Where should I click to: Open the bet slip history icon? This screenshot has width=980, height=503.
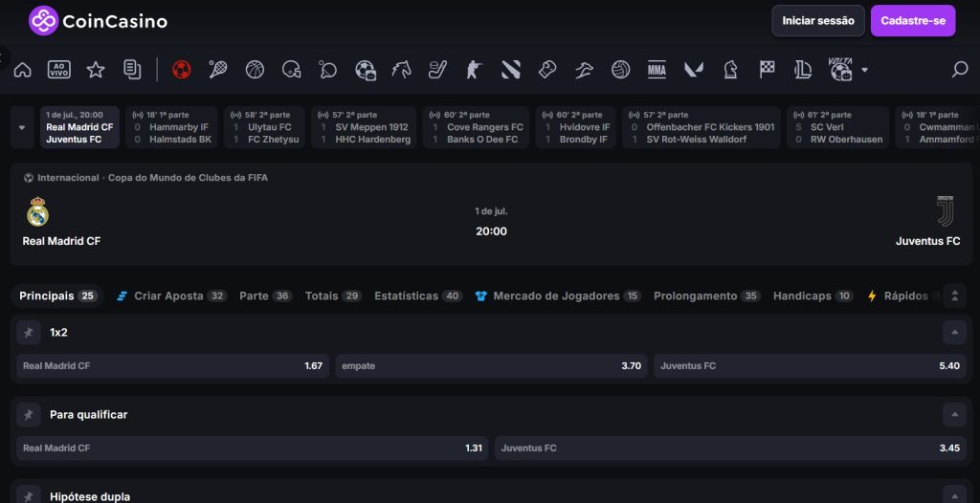tap(132, 70)
